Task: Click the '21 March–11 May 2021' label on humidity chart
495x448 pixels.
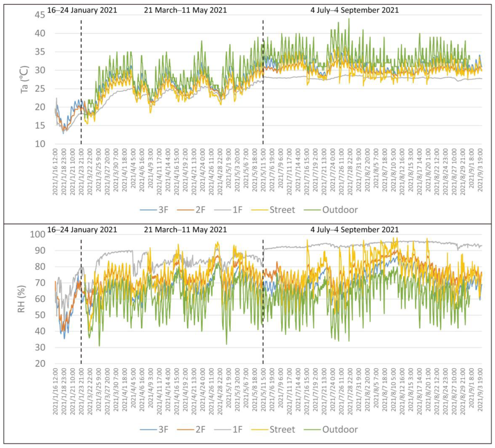Action: (185, 229)
